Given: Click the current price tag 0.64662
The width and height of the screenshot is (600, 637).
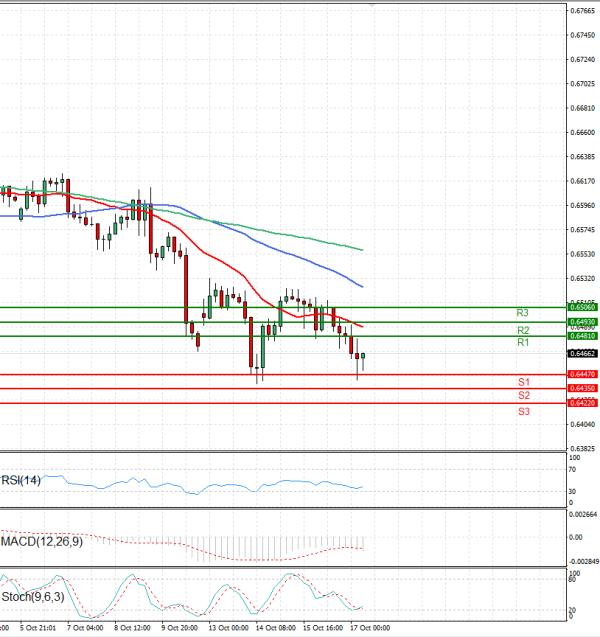Looking at the screenshot, I should tap(582, 354).
